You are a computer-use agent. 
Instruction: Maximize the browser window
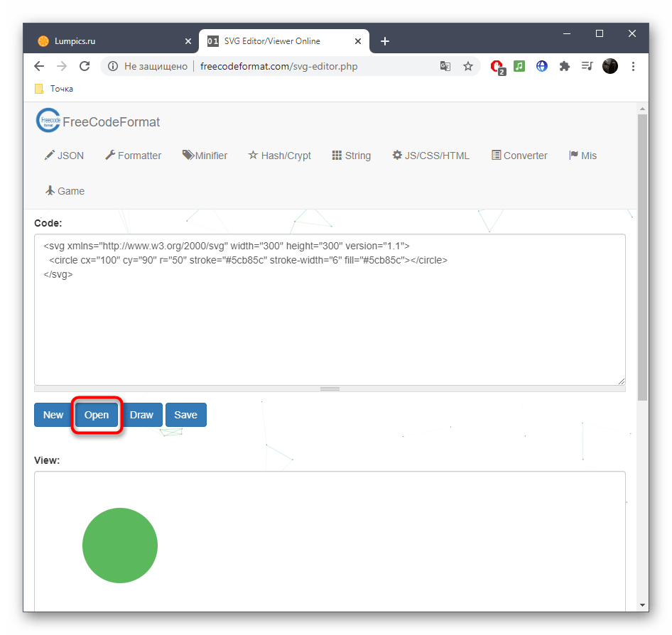tap(600, 33)
